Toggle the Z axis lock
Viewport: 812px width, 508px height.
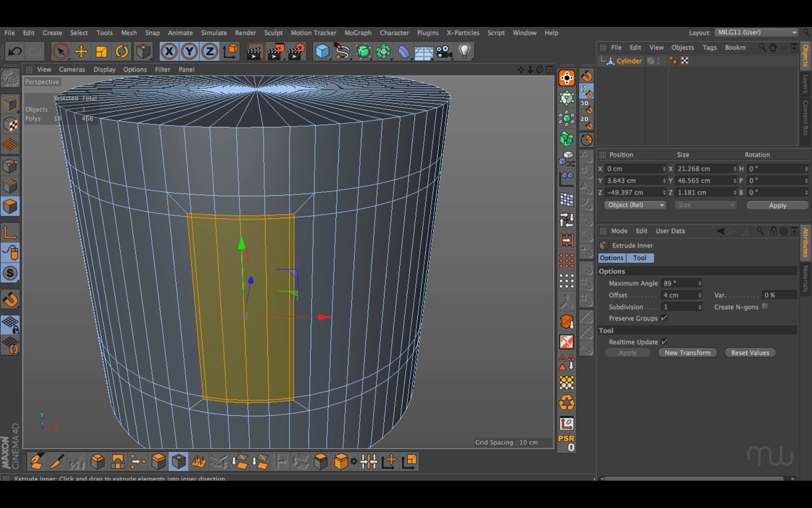point(210,51)
